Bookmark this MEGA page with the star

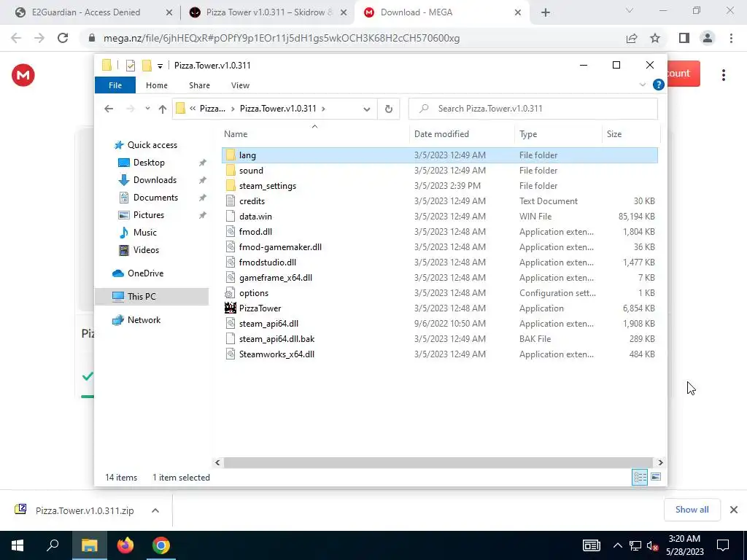[655, 38]
